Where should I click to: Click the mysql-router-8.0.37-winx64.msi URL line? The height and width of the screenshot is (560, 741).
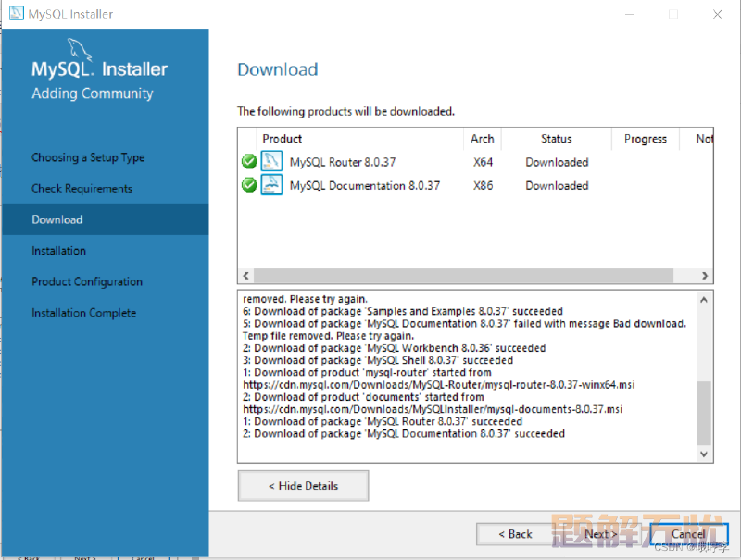click(x=438, y=385)
